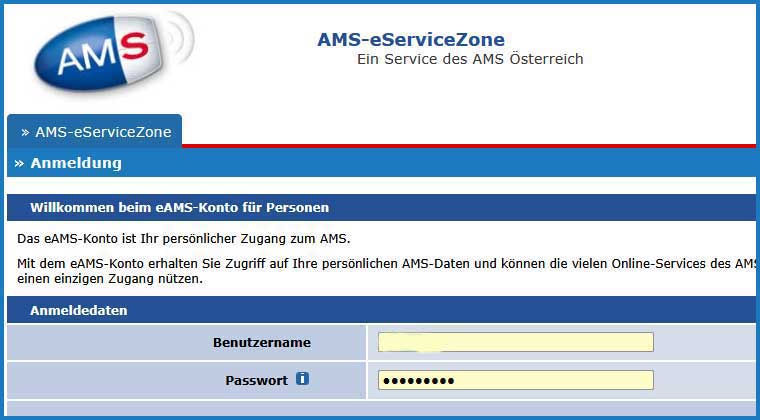The width and height of the screenshot is (760, 420).
Task: Click the Anmeldedaten section header
Action: [78, 311]
